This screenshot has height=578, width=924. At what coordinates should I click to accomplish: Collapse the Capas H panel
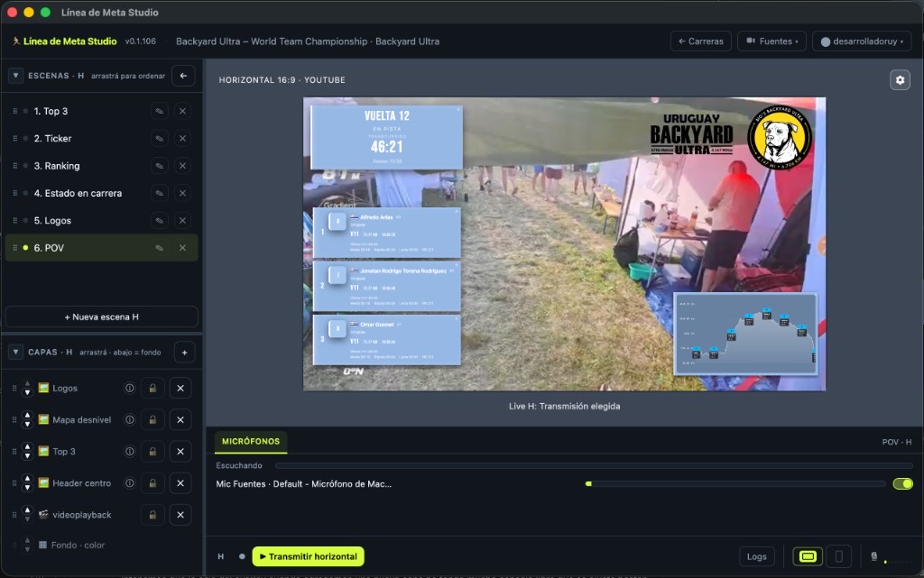click(16, 352)
